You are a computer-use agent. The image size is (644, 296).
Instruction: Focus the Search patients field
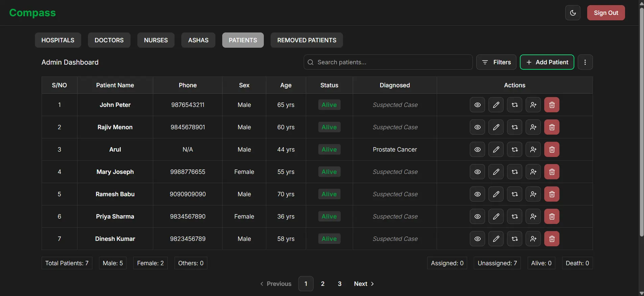(388, 62)
